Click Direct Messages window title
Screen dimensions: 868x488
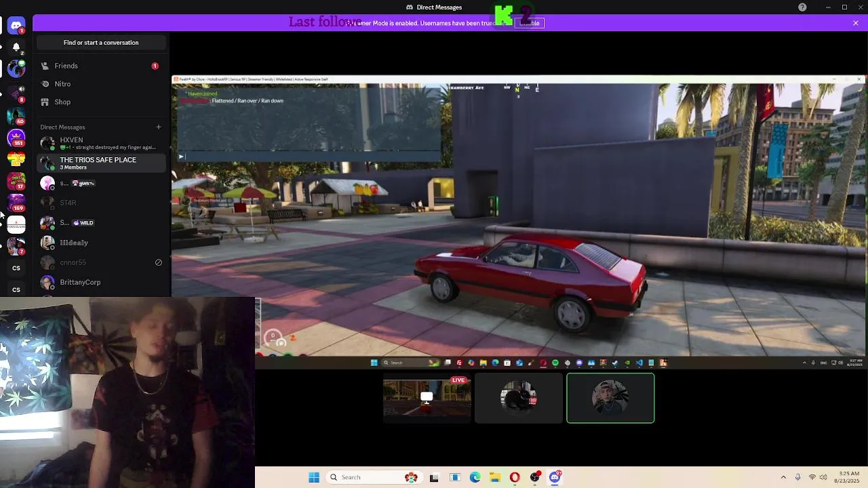pyautogui.click(x=439, y=7)
